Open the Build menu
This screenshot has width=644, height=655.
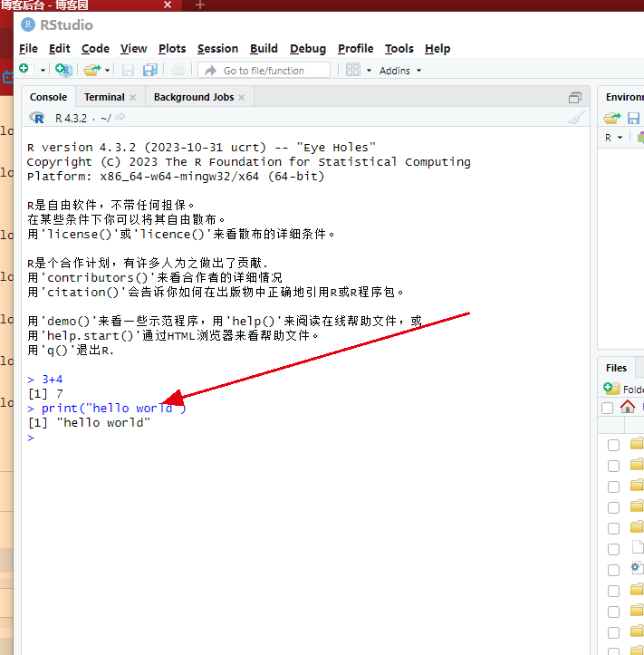pyautogui.click(x=264, y=48)
